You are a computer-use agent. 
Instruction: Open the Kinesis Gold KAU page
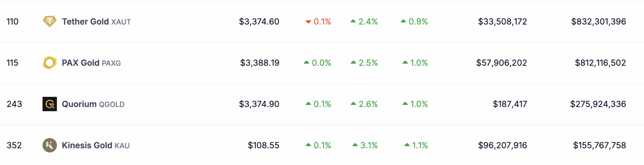pyautogui.click(x=96, y=145)
